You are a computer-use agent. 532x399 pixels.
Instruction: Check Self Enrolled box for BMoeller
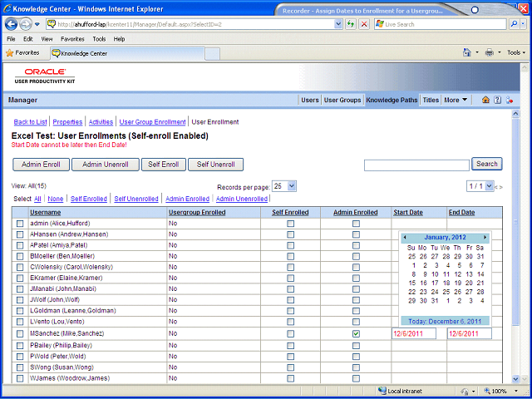click(290, 256)
